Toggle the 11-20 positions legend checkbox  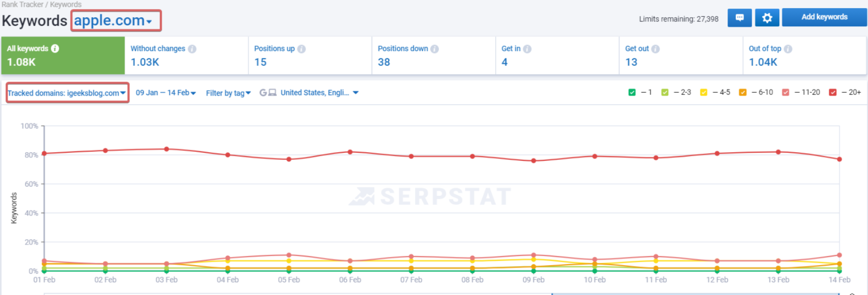786,92
